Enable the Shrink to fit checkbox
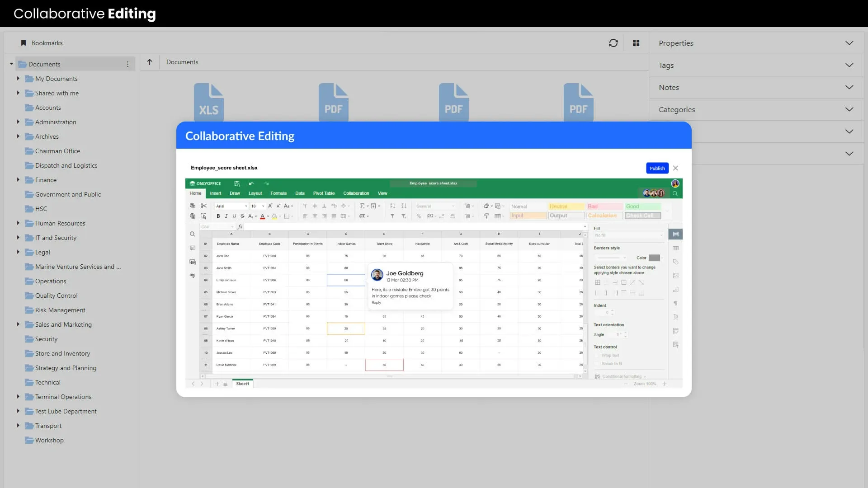Viewport: 868px width, 488px height. tap(597, 364)
